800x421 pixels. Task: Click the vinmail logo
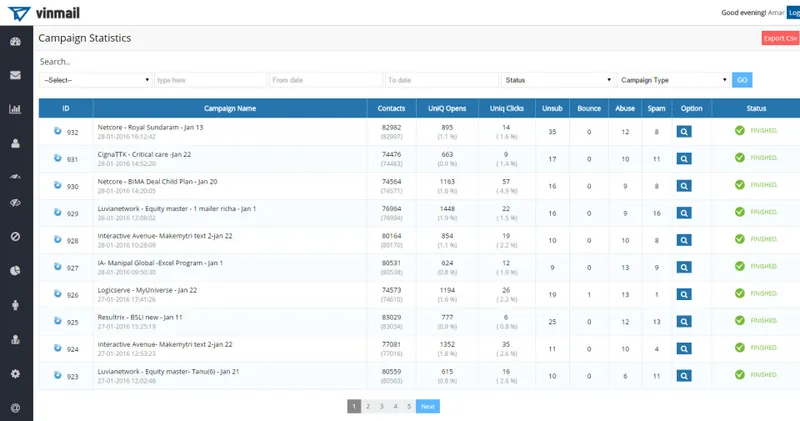click(44, 13)
